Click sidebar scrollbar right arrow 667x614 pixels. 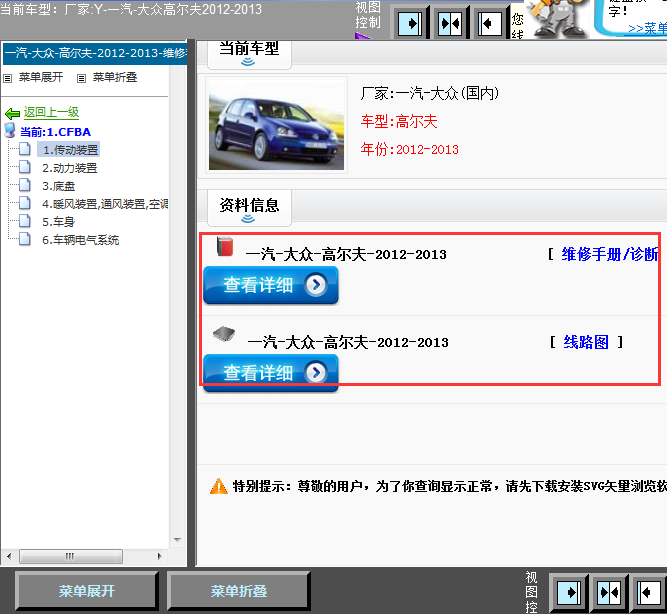point(160,556)
